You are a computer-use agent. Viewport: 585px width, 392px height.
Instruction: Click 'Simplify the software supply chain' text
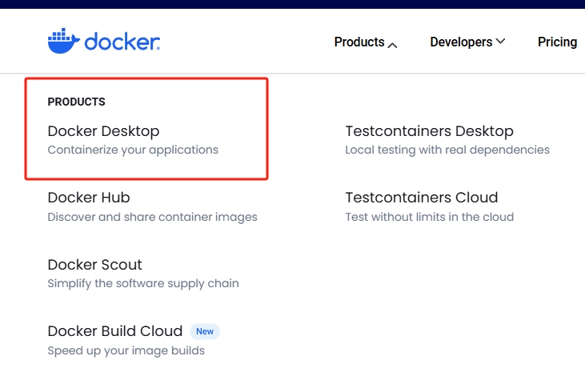coord(143,283)
